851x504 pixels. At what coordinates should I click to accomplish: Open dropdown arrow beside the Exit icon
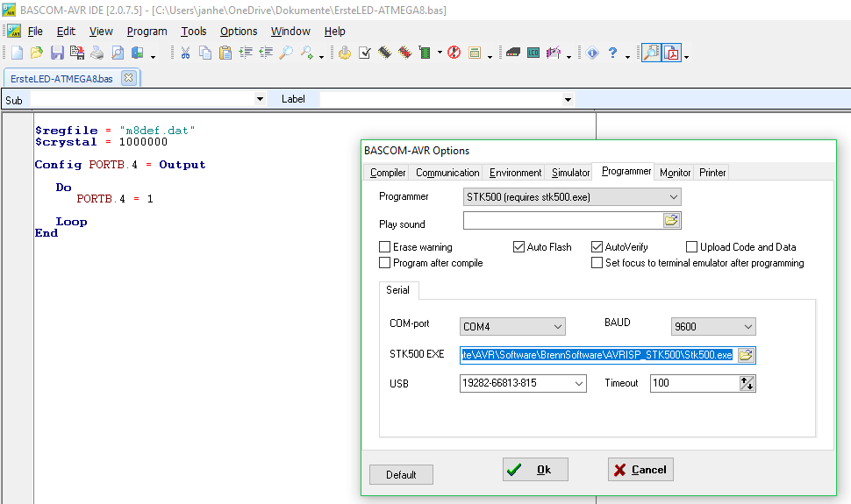click(153, 56)
